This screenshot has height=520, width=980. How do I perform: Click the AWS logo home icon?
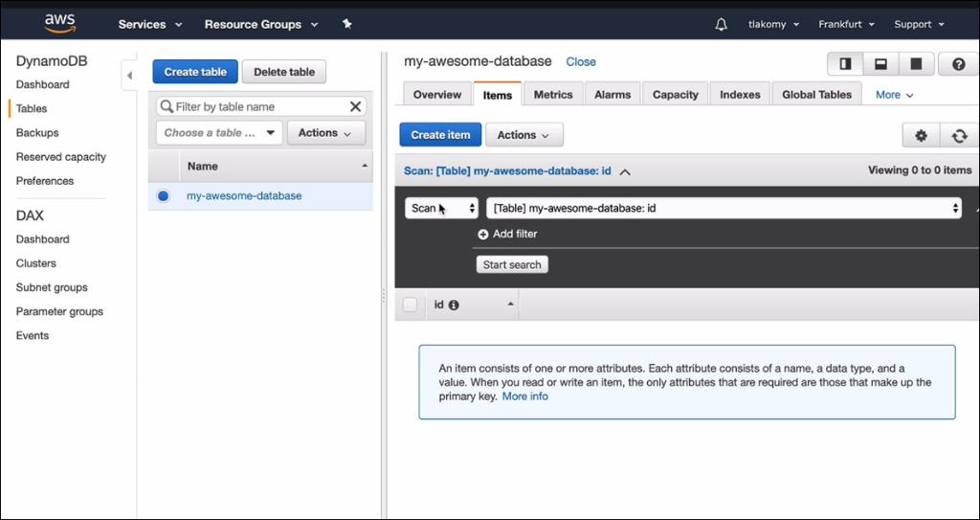pos(60,23)
